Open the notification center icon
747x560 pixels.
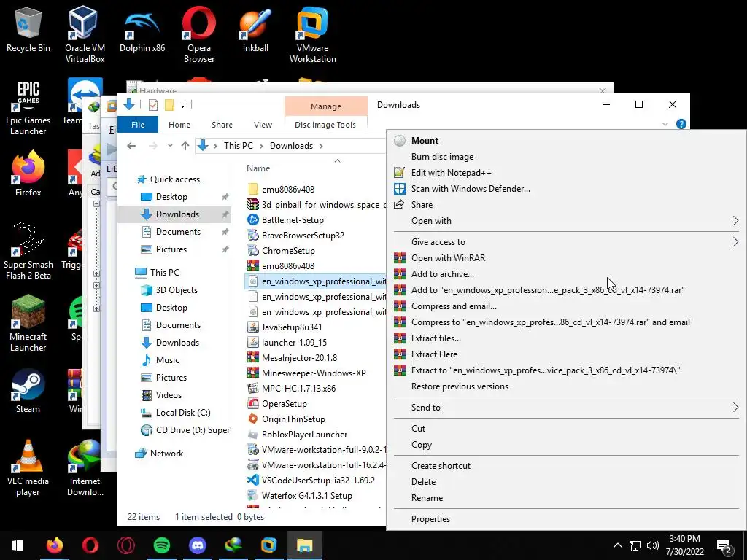[x=724, y=546]
